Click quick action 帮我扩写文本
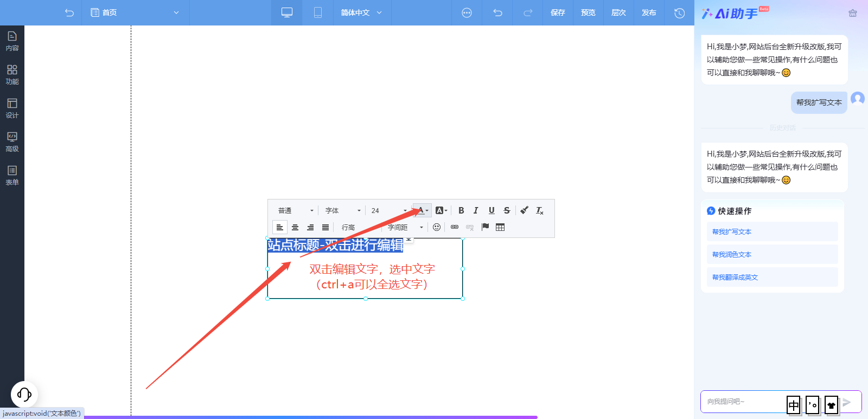This screenshot has width=868, height=419. pyautogui.click(x=773, y=231)
